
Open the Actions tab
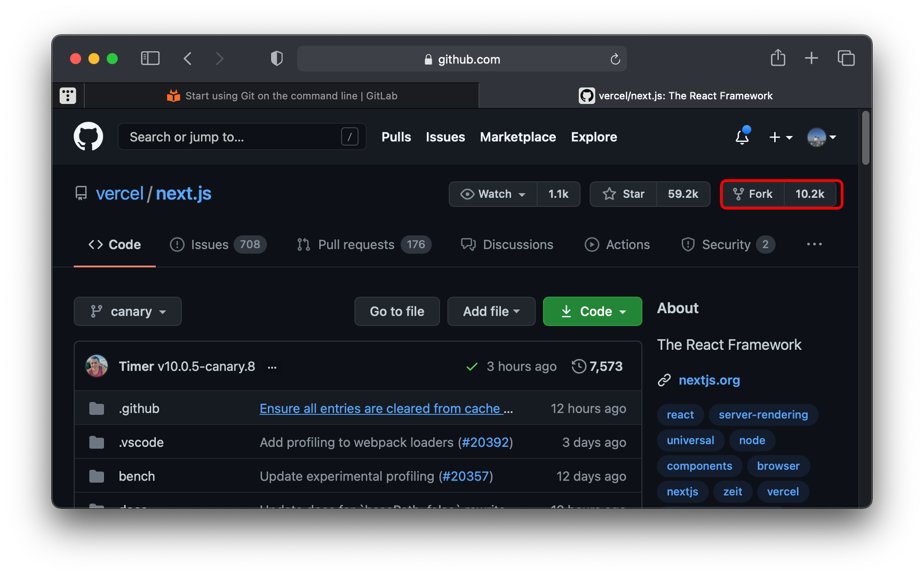pyautogui.click(x=617, y=244)
